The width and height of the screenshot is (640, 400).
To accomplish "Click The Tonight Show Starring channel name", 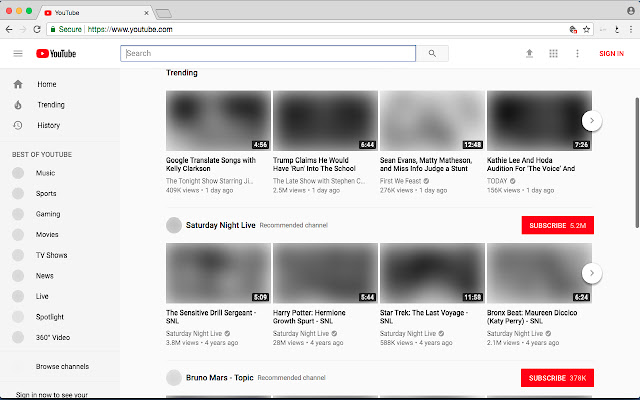I will 209,181.
